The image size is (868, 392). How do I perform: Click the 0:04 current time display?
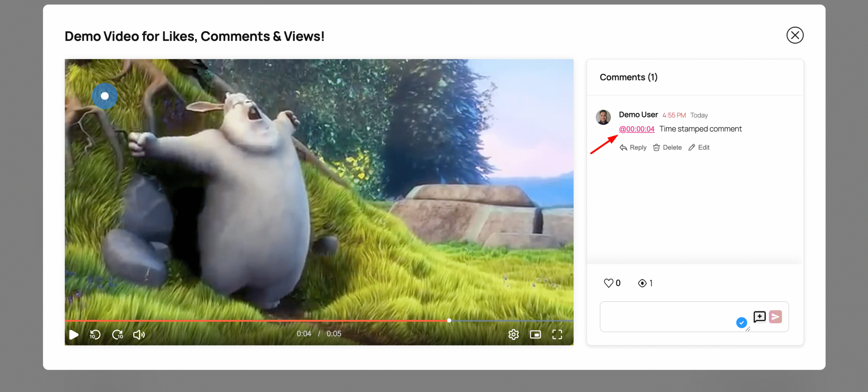coord(304,334)
